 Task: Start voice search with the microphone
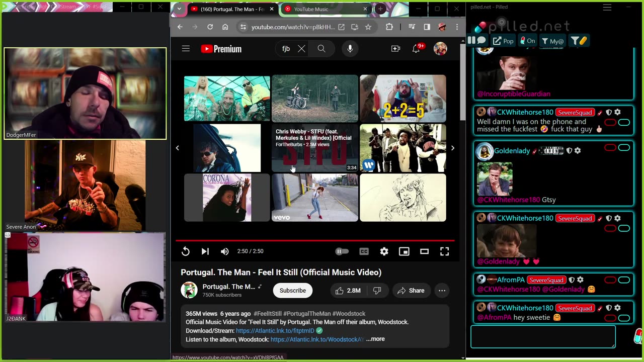(350, 49)
